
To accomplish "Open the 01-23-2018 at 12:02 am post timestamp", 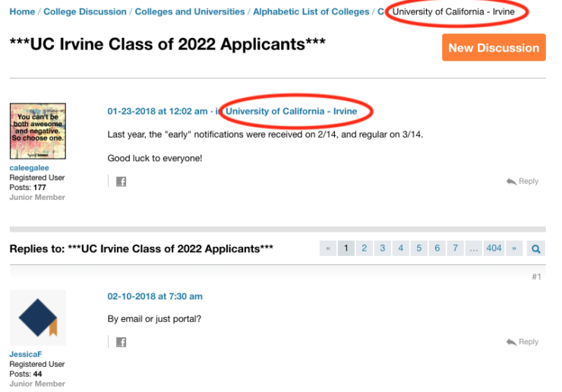I will pos(157,112).
